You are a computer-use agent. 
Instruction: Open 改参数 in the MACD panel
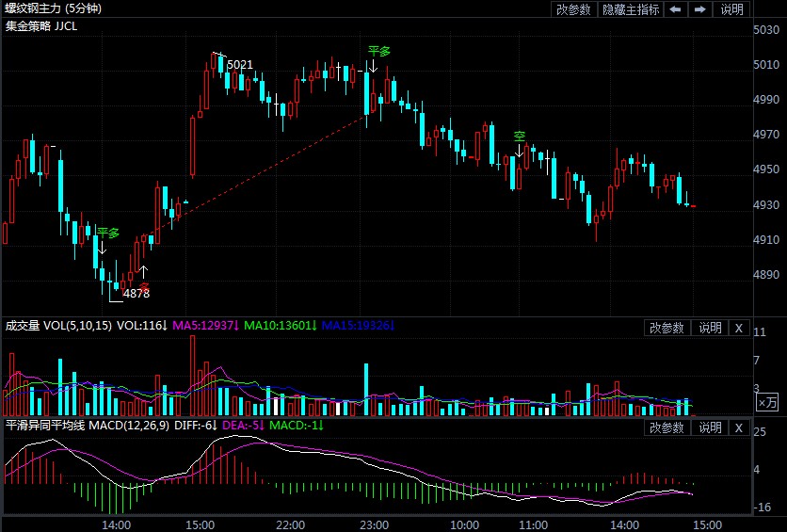tap(667, 427)
